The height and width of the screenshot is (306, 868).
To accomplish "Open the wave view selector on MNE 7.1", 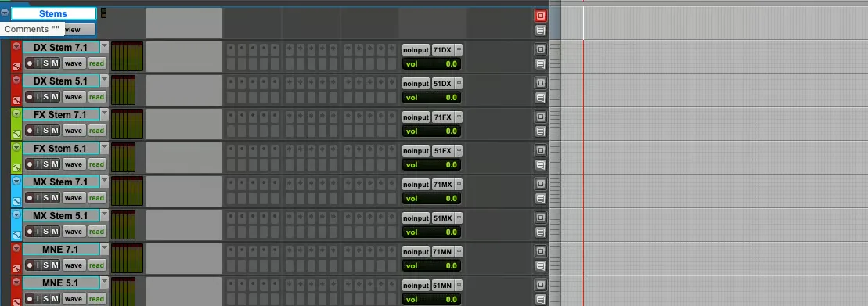I will 73,265.
